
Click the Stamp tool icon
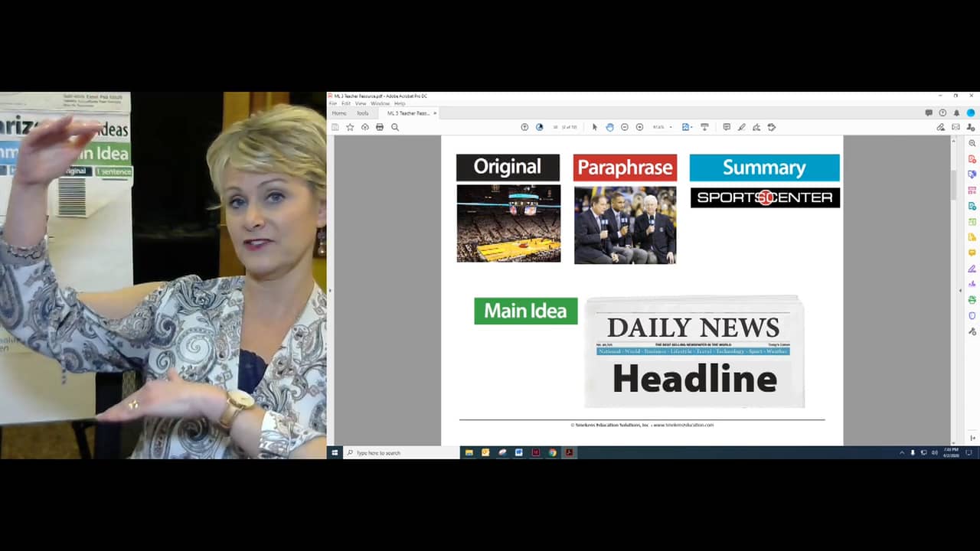[771, 127]
